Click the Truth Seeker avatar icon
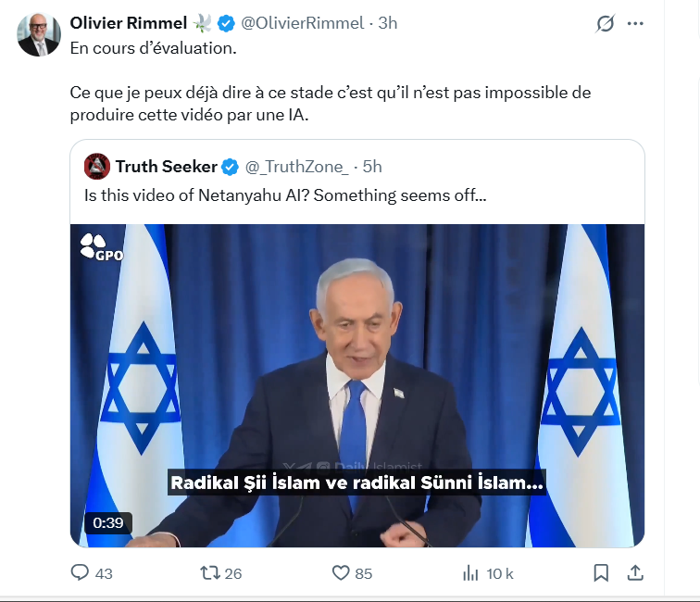Image resolution: width=700 pixels, height=602 pixels. point(96,167)
